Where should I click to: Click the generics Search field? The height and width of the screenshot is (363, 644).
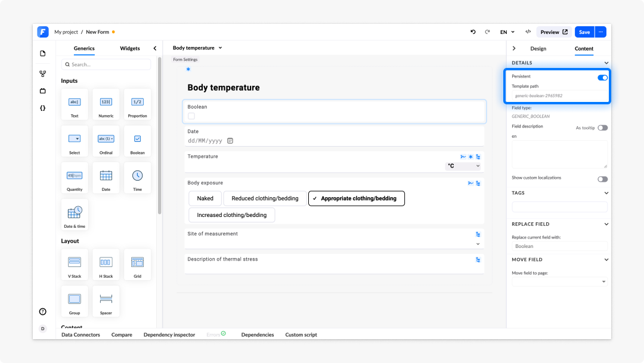tap(106, 64)
